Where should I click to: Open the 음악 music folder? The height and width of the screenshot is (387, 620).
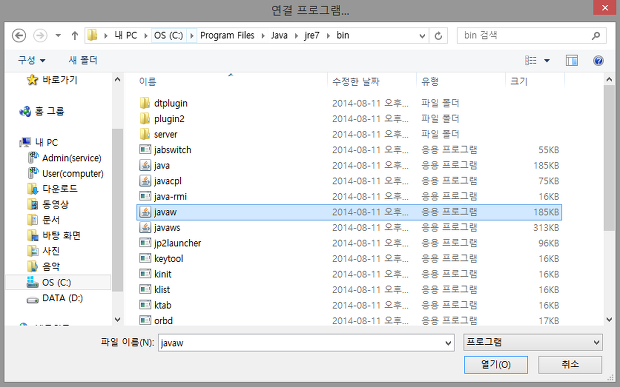(x=43, y=266)
